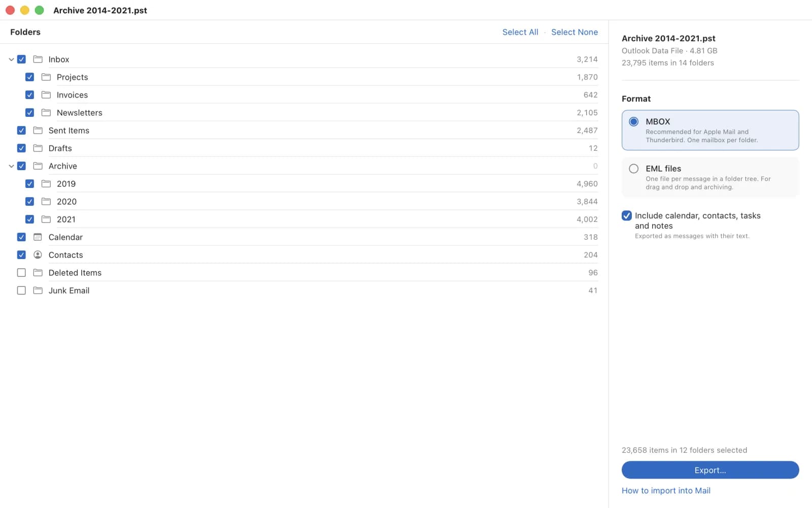Check the Deleted Items checkbox
Image resolution: width=812 pixels, height=508 pixels.
point(21,273)
